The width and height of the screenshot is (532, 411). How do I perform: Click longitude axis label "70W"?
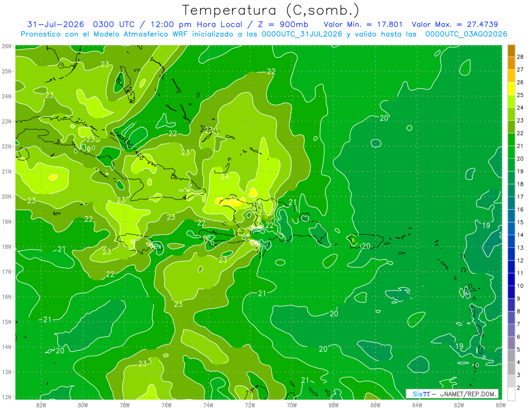click(x=292, y=405)
